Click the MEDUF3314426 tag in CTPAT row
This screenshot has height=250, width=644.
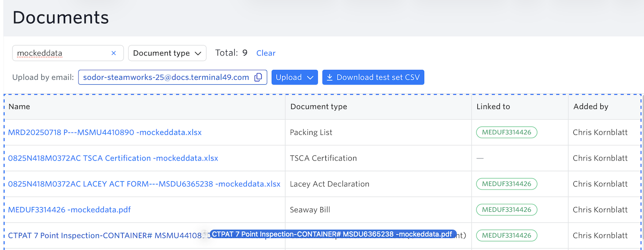click(507, 236)
